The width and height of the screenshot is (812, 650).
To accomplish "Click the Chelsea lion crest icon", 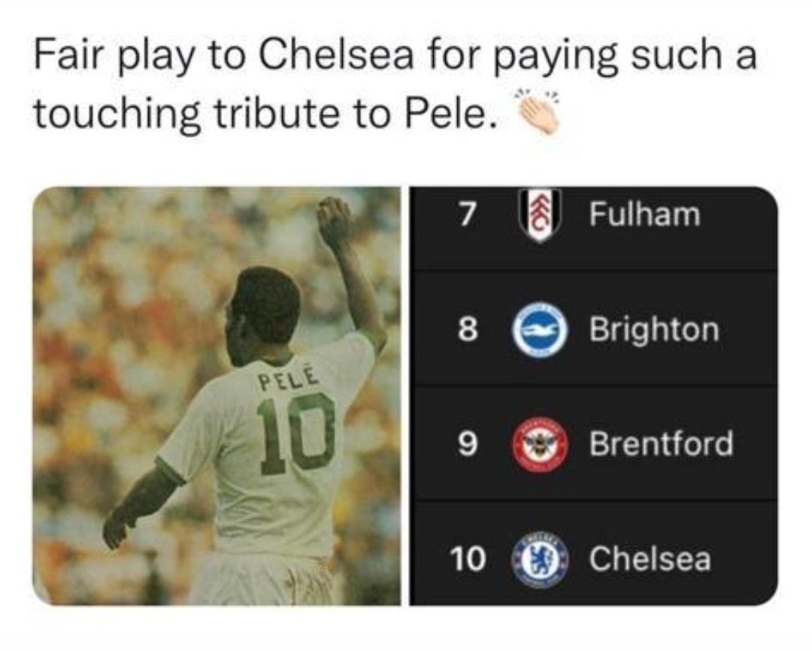I will 540,559.
